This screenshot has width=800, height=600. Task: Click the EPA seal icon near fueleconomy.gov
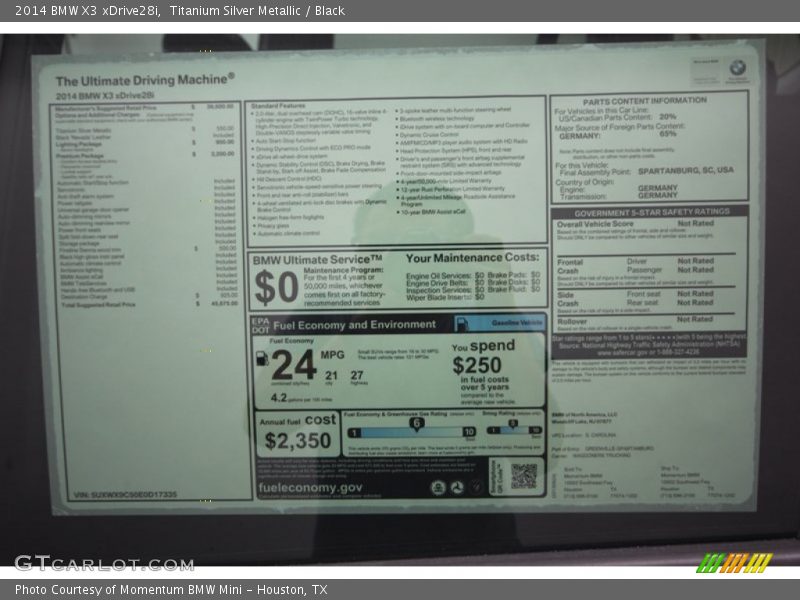438,487
